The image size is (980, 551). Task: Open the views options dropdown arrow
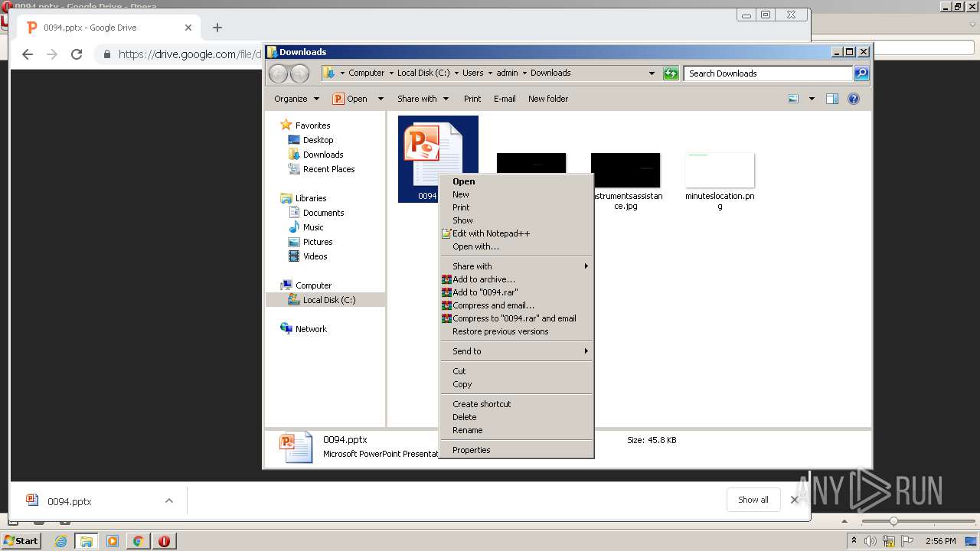coord(812,99)
